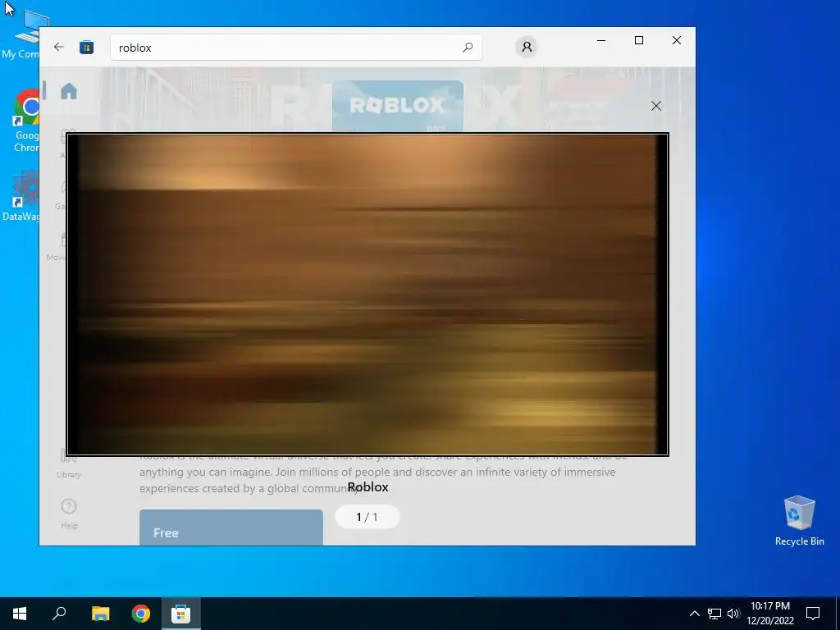
Task: Select the Google Chrome desktop shortcut
Action: click(25, 121)
